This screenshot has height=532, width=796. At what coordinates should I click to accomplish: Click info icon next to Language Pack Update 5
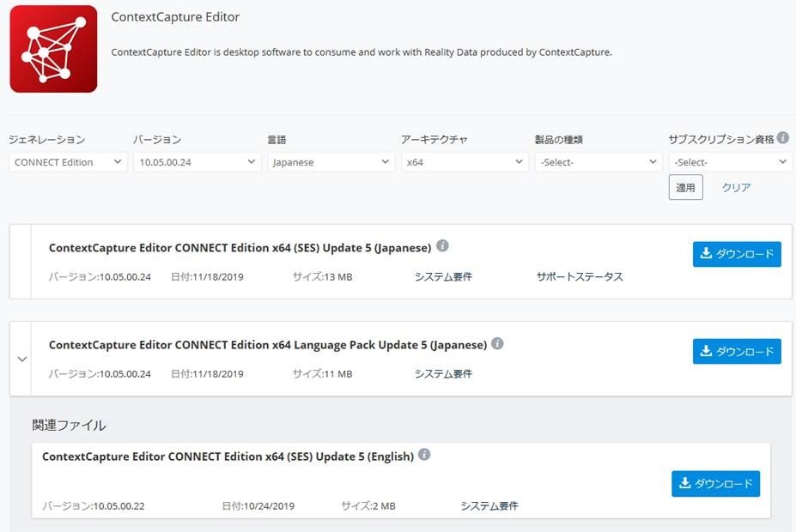pyautogui.click(x=498, y=343)
